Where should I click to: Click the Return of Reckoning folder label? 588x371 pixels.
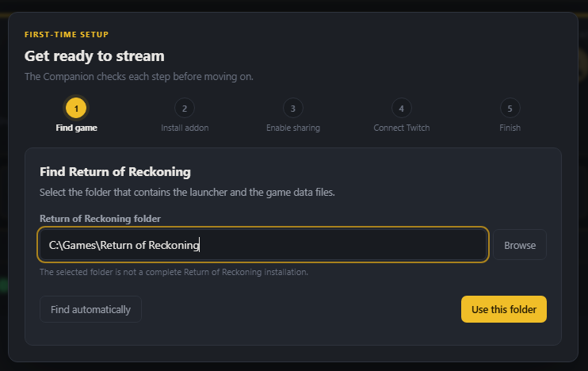point(100,219)
